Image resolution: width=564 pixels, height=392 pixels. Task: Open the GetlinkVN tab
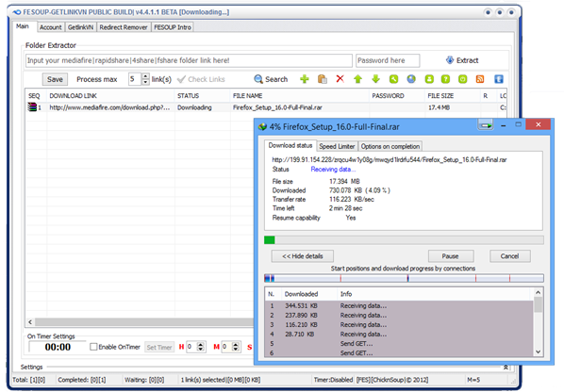click(80, 27)
